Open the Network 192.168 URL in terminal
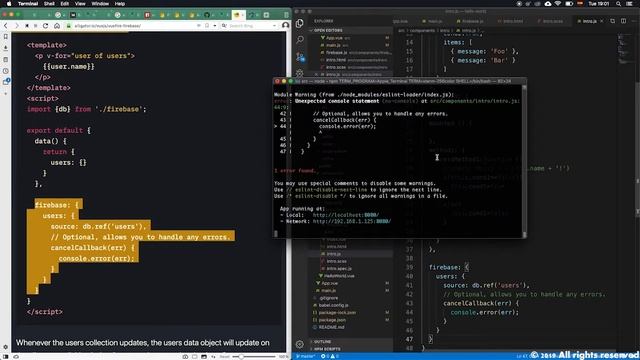Viewport: 640px width, 360px height. coord(352,221)
